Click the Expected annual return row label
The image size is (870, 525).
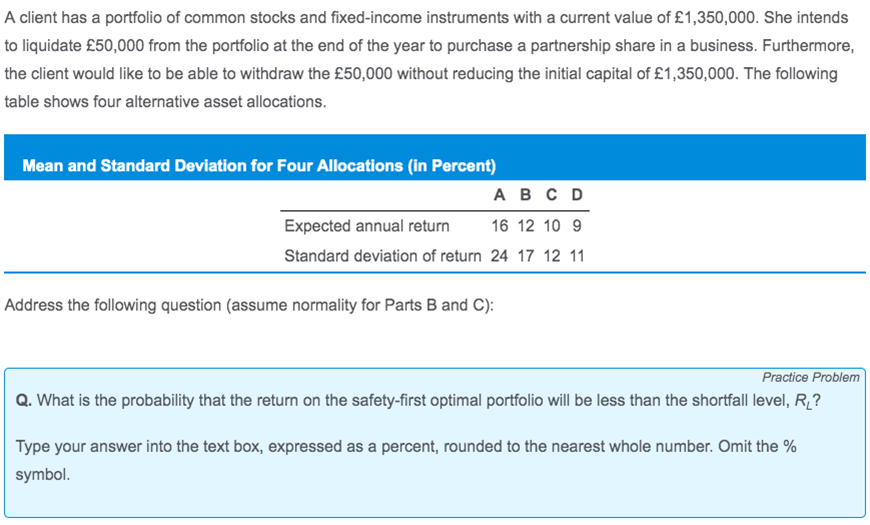click(367, 226)
